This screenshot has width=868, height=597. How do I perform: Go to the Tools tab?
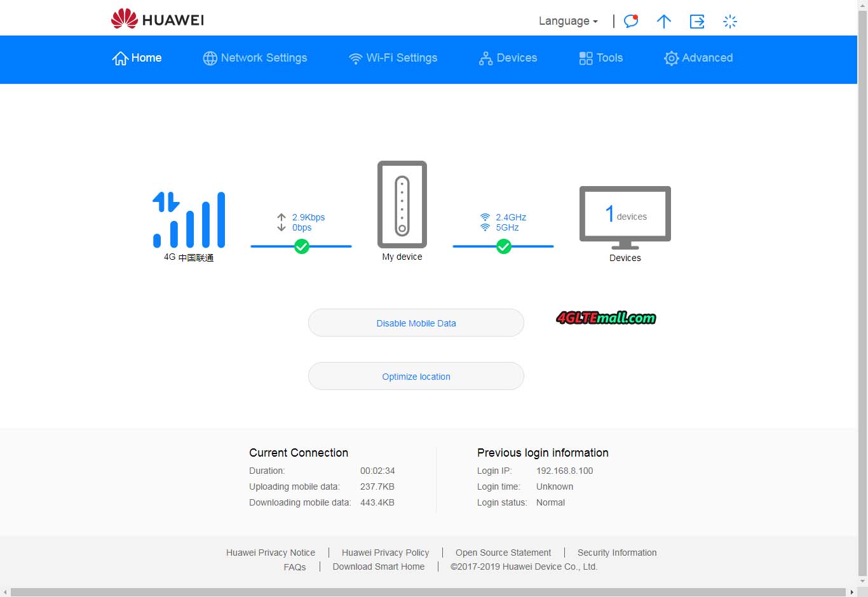coord(600,58)
